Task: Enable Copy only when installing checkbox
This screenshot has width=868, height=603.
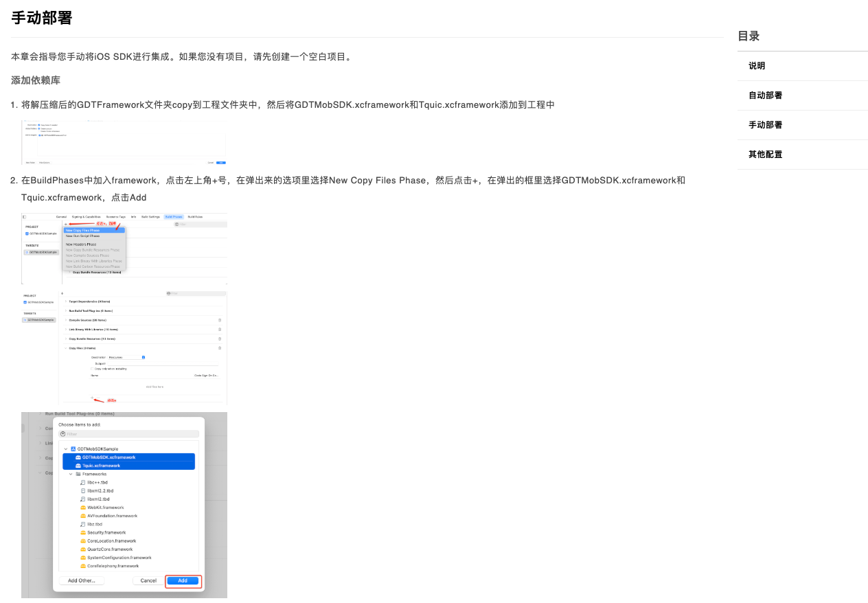Action: pyautogui.click(x=92, y=369)
